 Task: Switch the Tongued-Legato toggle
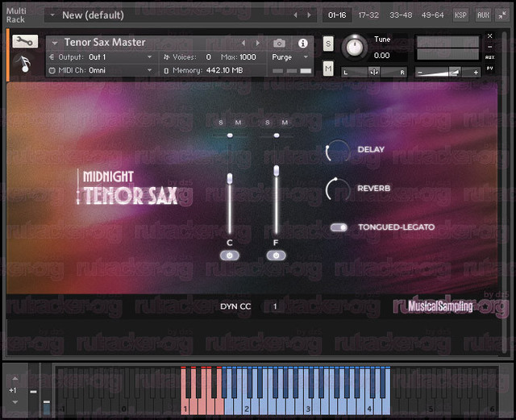click(339, 227)
